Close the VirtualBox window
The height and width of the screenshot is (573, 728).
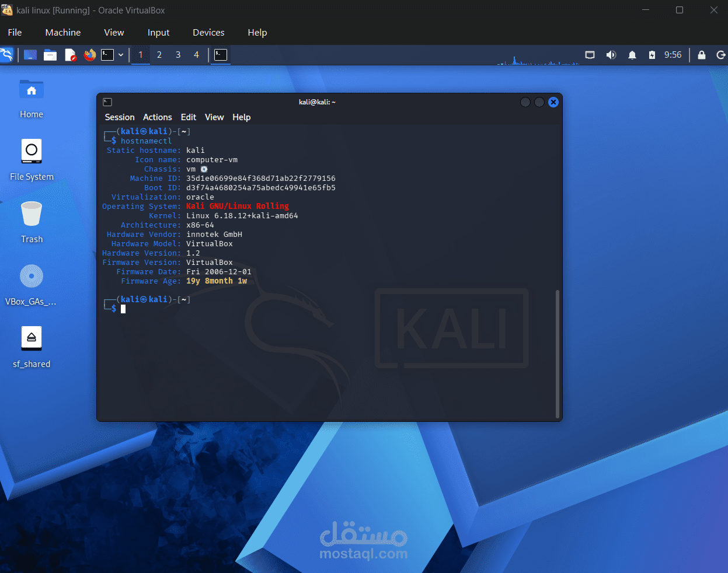[714, 10]
